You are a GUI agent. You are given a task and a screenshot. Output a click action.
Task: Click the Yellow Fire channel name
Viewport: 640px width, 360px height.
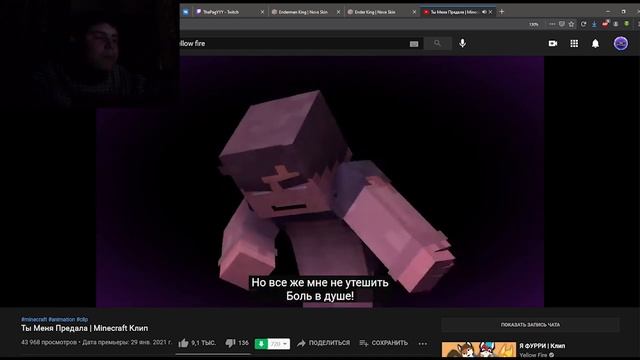(x=533, y=355)
